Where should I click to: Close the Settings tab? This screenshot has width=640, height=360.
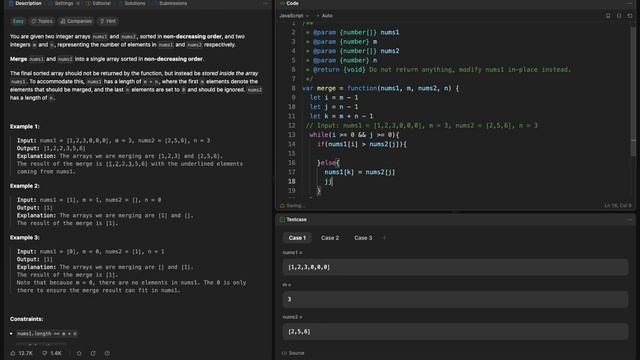click(x=78, y=3)
